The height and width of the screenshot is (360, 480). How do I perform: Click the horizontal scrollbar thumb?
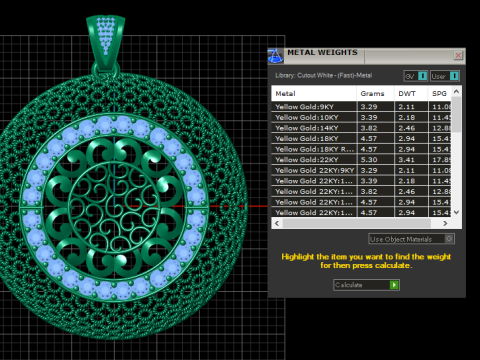click(x=357, y=223)
